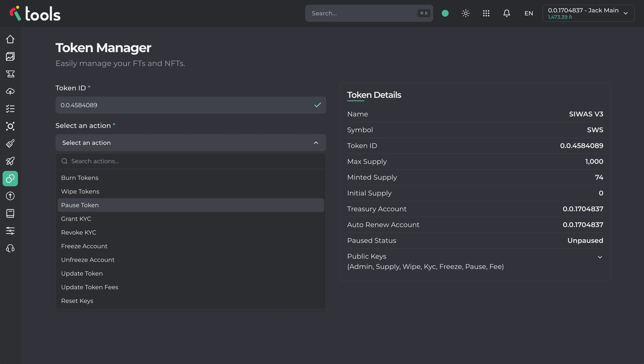Click the book documentation sidebar icon
This screenshot has height=364, width=644.
[10, 213]
